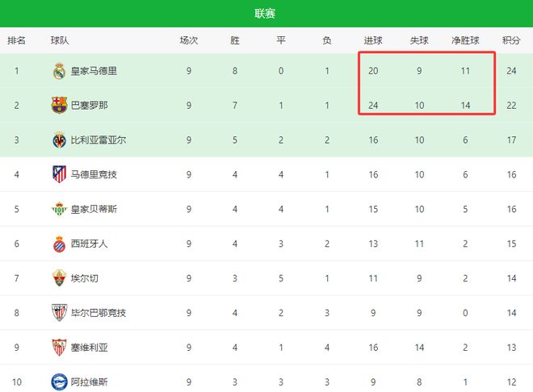
Task: Click the 净胜球 column header
Action: click(465, 40)
